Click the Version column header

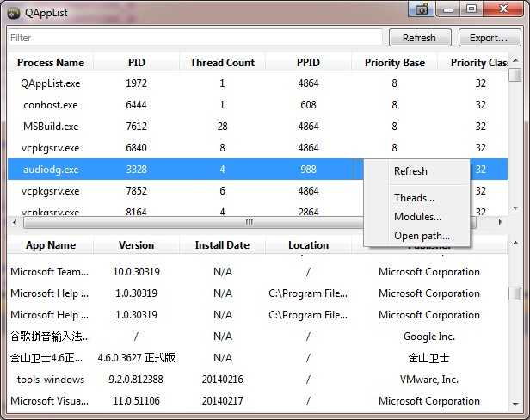pos(137,245)
